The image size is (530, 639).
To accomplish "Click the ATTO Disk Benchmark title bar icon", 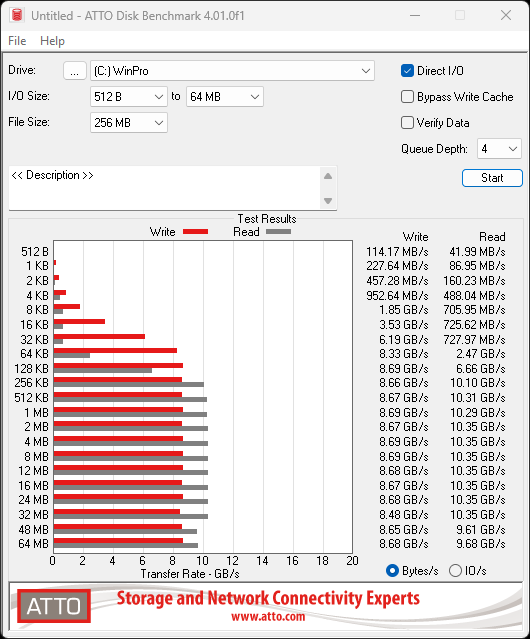I will [17, 15].
